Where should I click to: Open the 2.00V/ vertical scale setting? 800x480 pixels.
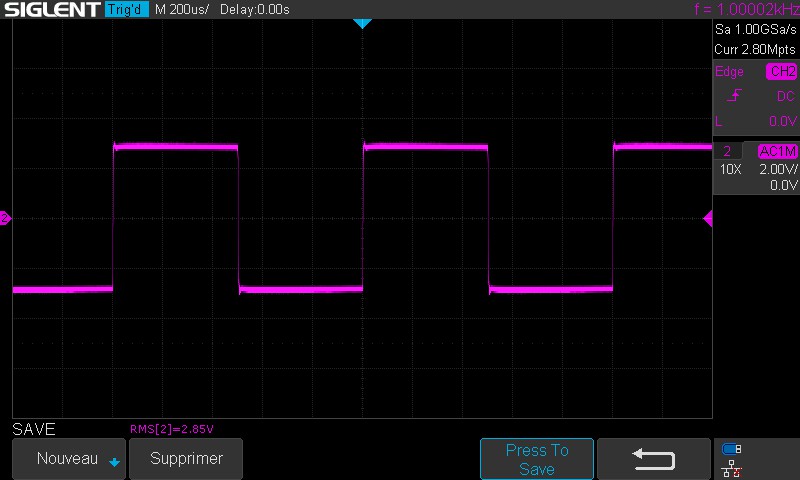(x=777, y=169)
